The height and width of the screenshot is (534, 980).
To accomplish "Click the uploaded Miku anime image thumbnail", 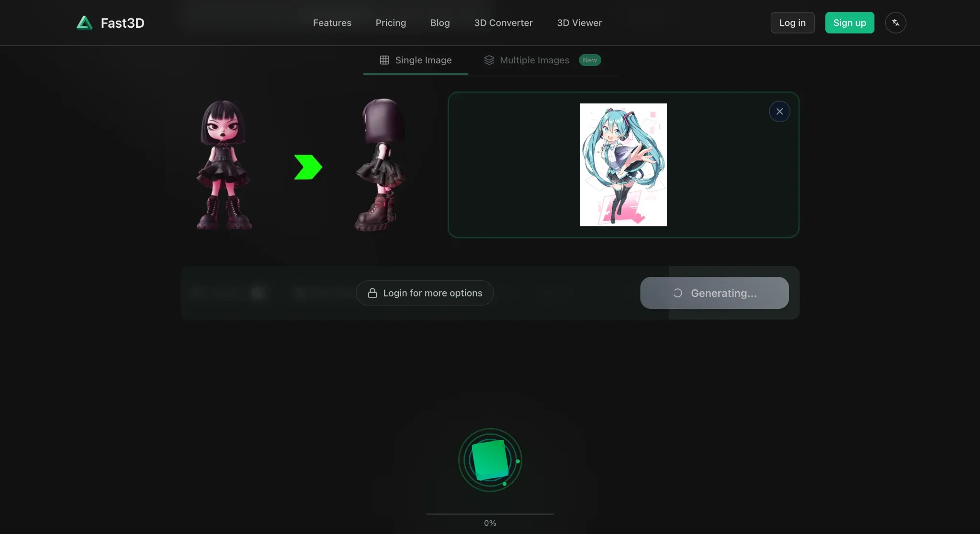I will pyautogui.click(x=623, y=165).
